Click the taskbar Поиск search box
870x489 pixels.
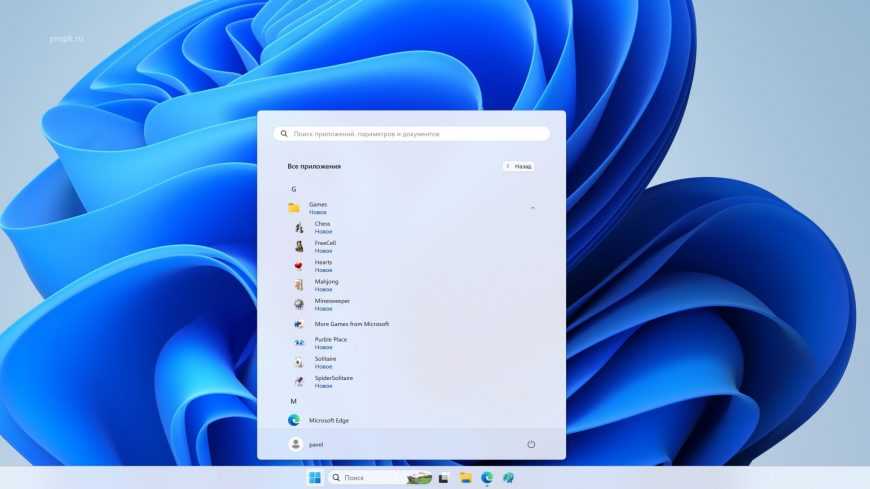tap(380, 477)
